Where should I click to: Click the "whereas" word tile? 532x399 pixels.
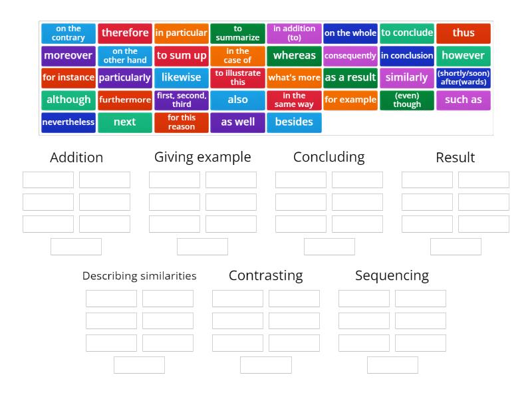(x=295, y=55)
